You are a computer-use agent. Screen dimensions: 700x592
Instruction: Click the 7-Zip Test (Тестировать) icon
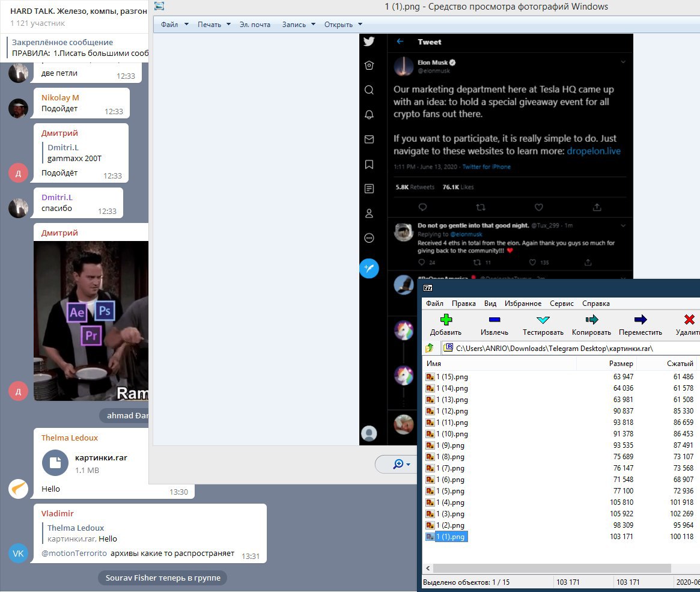point(543,320)
